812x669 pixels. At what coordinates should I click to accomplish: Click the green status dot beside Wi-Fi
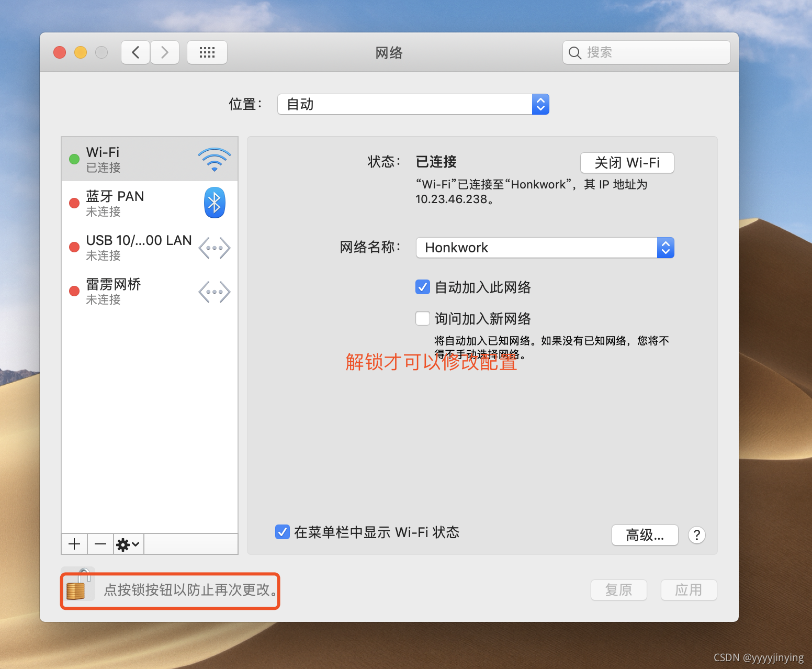[x=74, y=159]
